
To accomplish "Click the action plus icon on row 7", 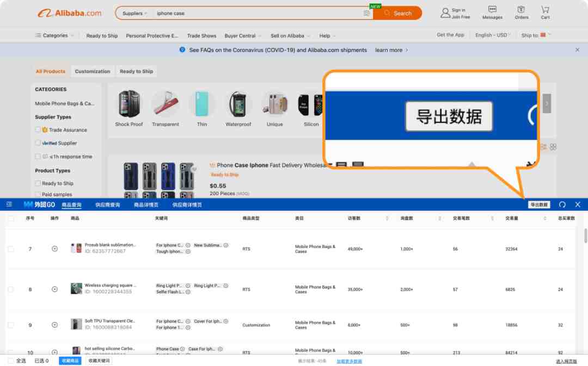I will click(54, 249).
